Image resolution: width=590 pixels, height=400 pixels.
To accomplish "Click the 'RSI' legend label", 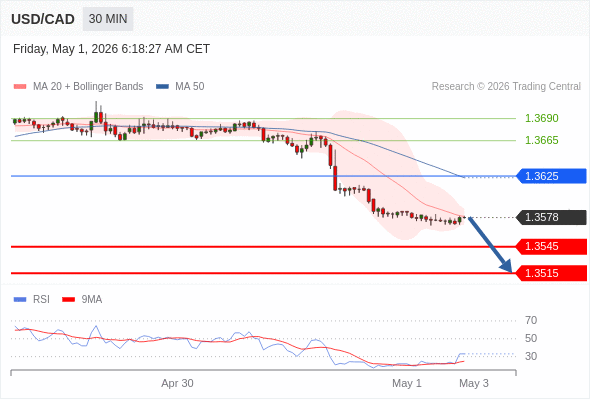I will [41, 300].
